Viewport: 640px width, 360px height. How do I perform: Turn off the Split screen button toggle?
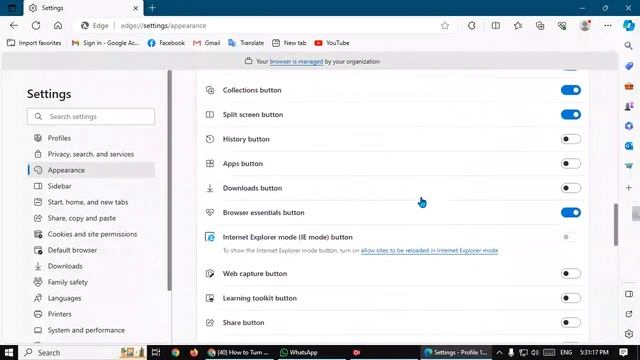(571, 115)
